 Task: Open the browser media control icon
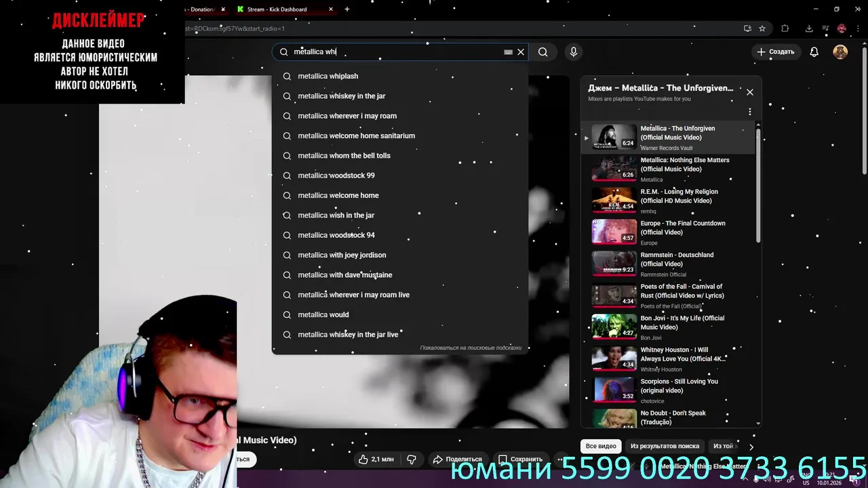[825, 28]
